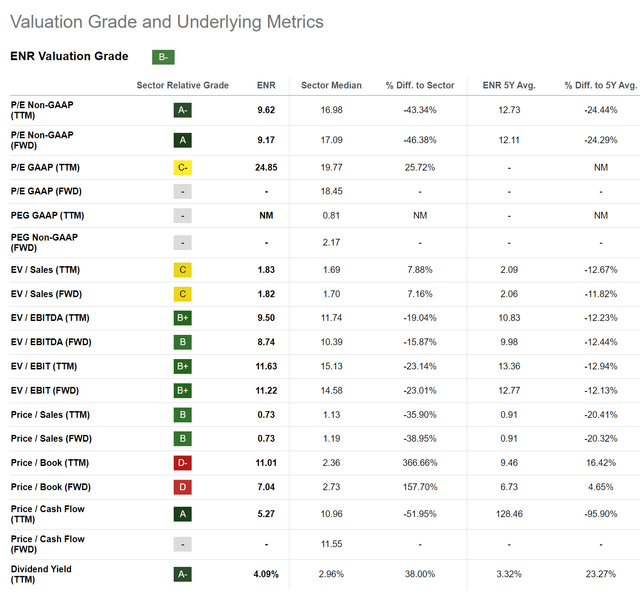The width and height of the screenshot is (640, 601).
Task: Click the C- grade badge for P/E GAAP (TTM)
Action: [x=182, y=167]
